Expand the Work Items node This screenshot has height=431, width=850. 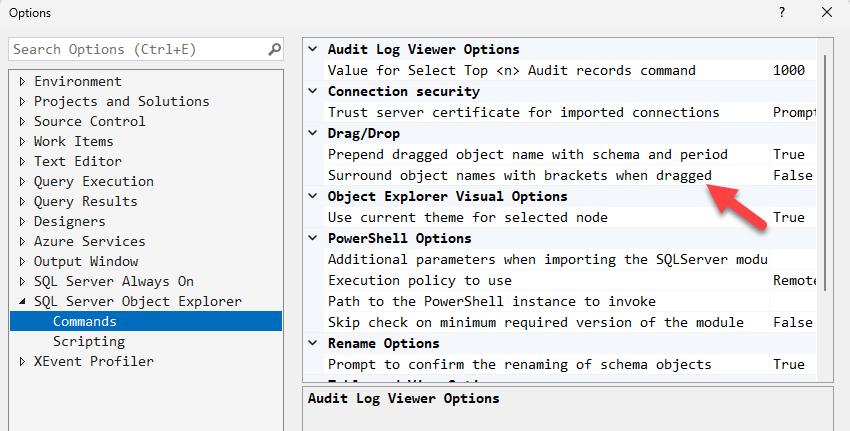coord(22,141)
